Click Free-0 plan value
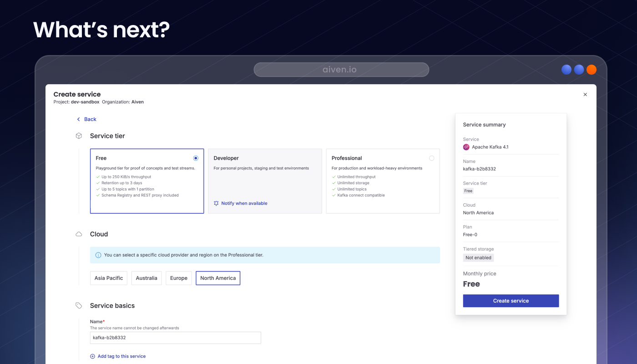 tap(470, 235)
